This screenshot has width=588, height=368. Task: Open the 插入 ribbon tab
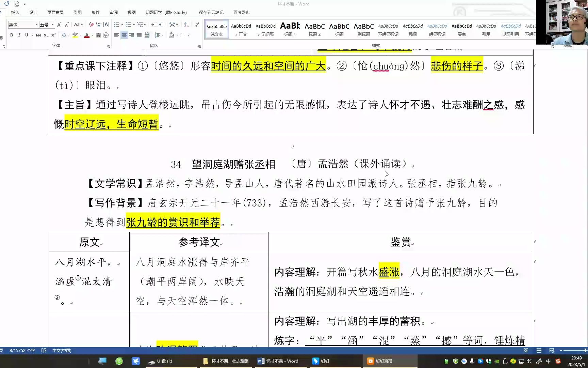tap(15, 13)
